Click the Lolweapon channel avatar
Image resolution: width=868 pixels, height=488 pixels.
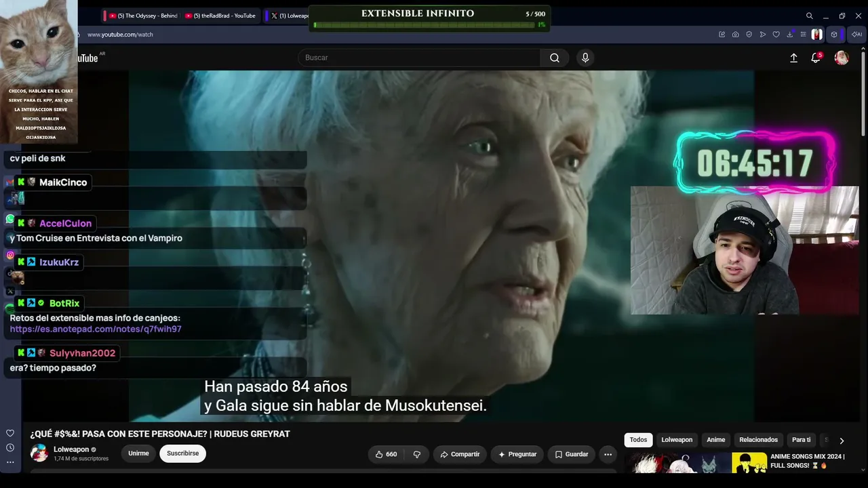[x=39, y=453]
